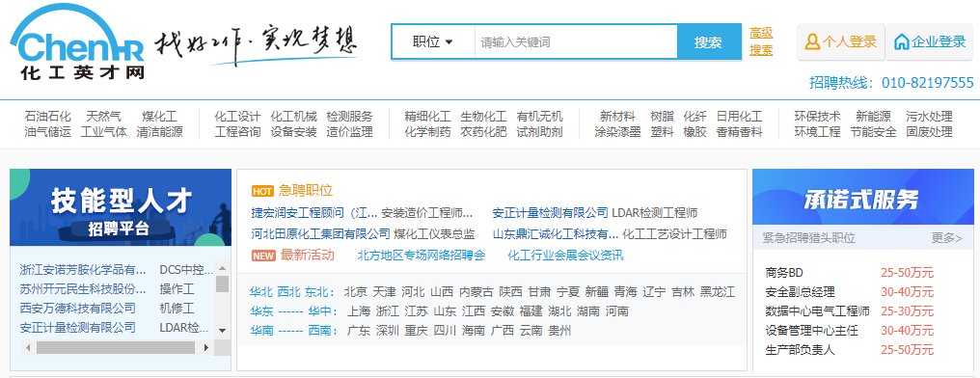
Task: Click hotline number 010-82197555
Action: point(928,83)
